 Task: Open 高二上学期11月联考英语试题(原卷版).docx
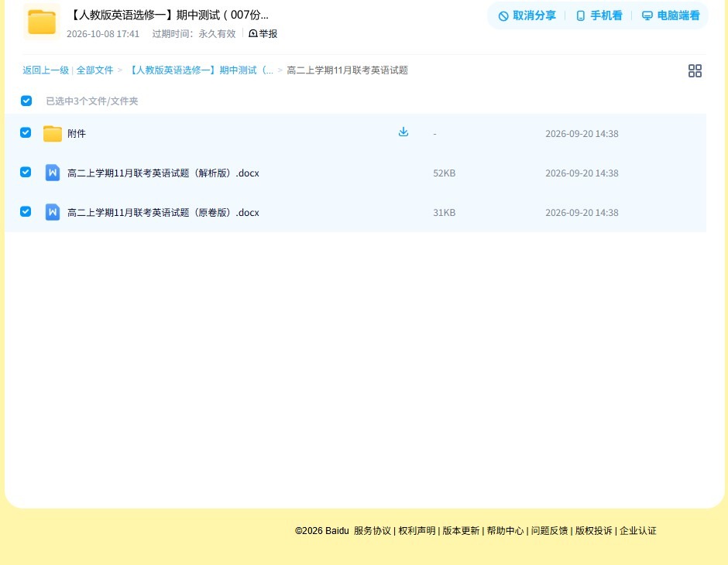pos(163,212)
